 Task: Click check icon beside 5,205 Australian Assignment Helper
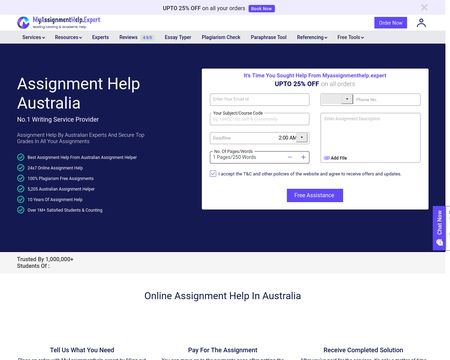coord(21,189)
